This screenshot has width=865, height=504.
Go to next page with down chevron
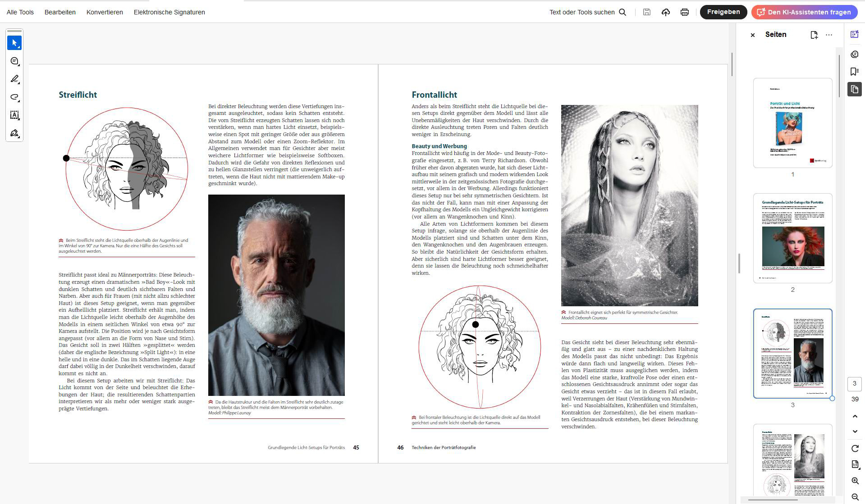(x=855, y=431)
